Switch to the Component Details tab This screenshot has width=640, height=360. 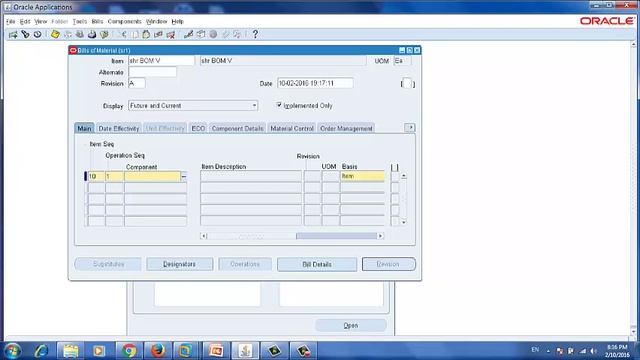237,128
